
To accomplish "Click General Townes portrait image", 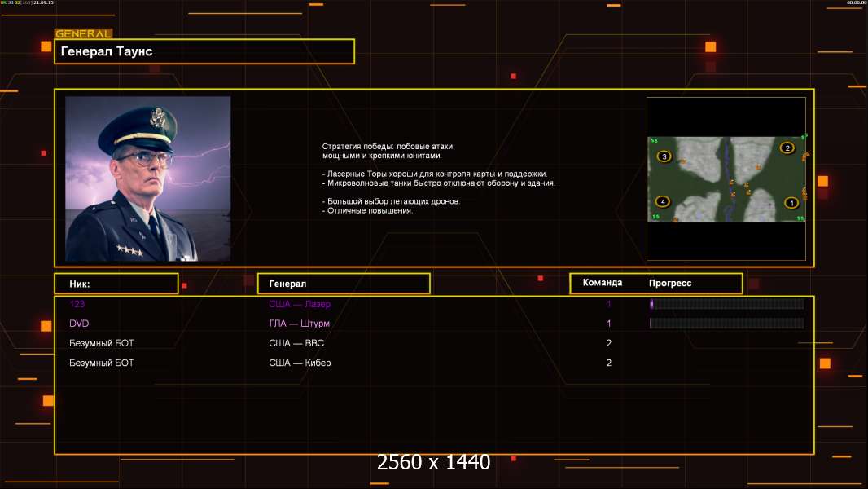I will tap(148, 178).
